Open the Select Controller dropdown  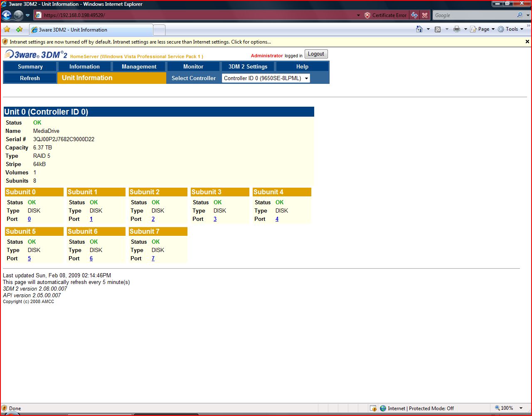coord(266,78)
